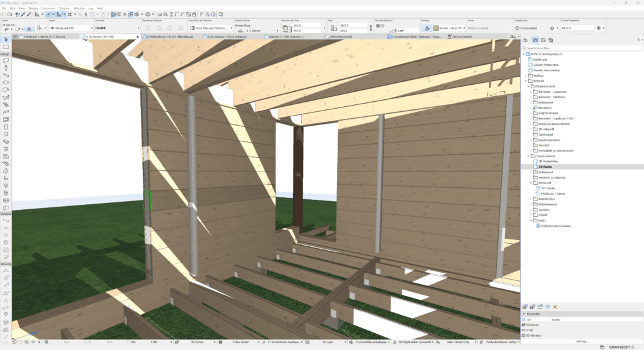Open the Project Map in the Navigator

click(x=526, y=40)
